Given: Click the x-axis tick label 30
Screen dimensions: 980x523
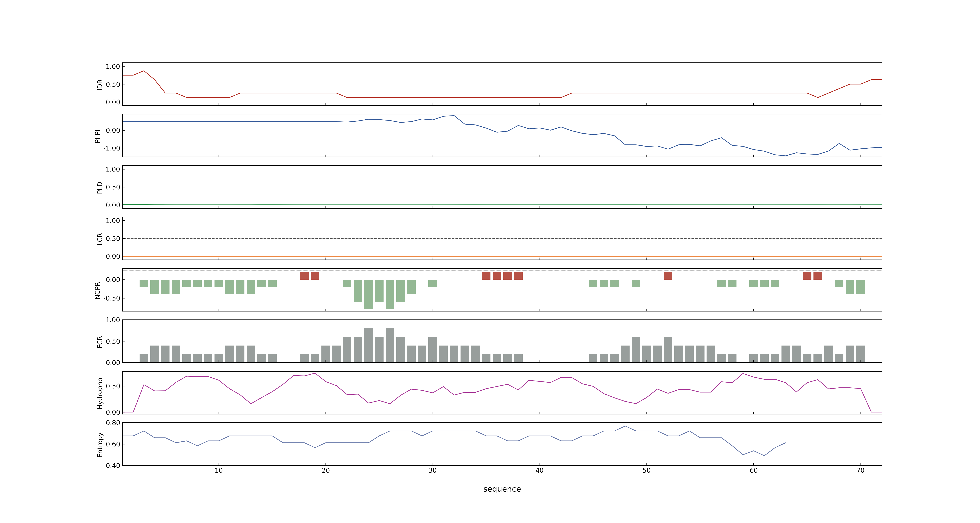Looking at the screenshot, I should [x=433, y=470].
